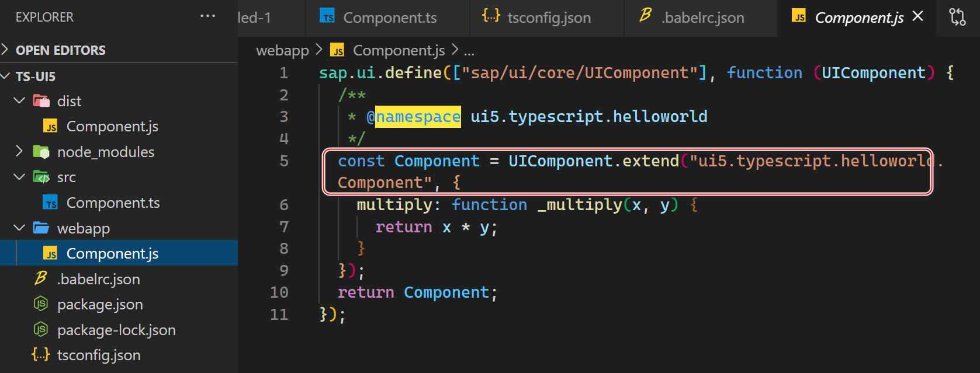The width and height of the screenshot is (980, 373).
Task: Click the Node icon beside package.json
Action: point(41,304)
